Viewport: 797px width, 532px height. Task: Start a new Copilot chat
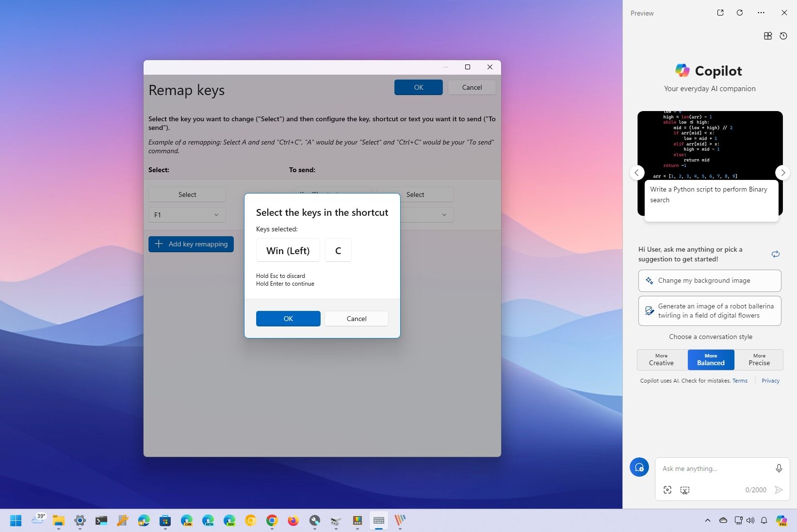pyautogui.click(x=639, y=467)
